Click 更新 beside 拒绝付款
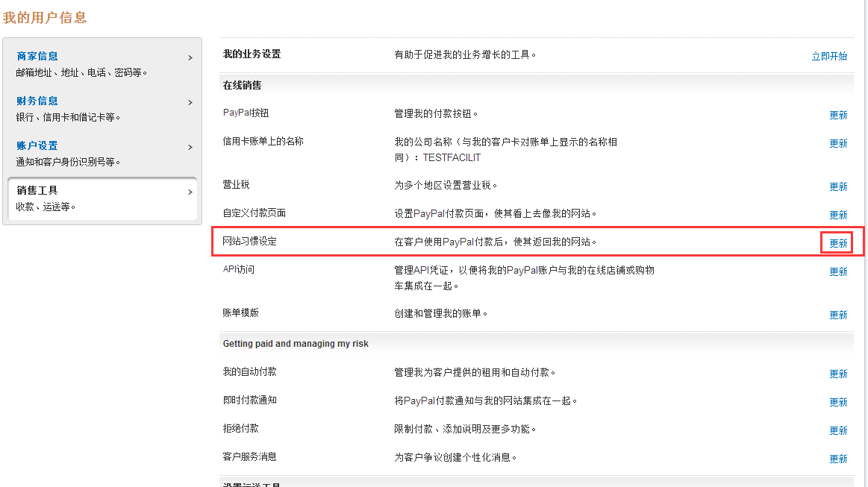 838,430
